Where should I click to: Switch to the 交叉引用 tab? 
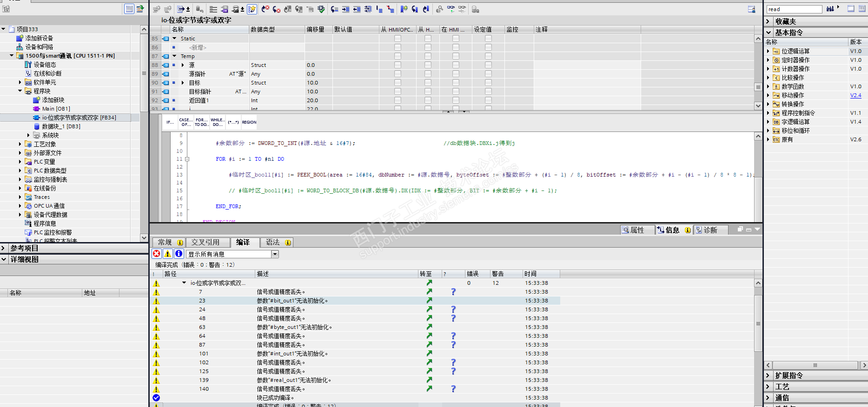(208, 242)
